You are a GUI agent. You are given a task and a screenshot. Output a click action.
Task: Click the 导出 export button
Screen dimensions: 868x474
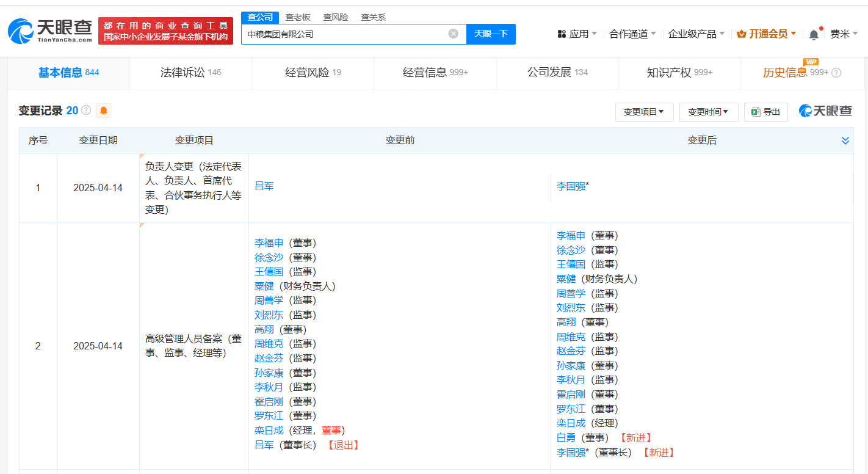[x=766, y=112]
